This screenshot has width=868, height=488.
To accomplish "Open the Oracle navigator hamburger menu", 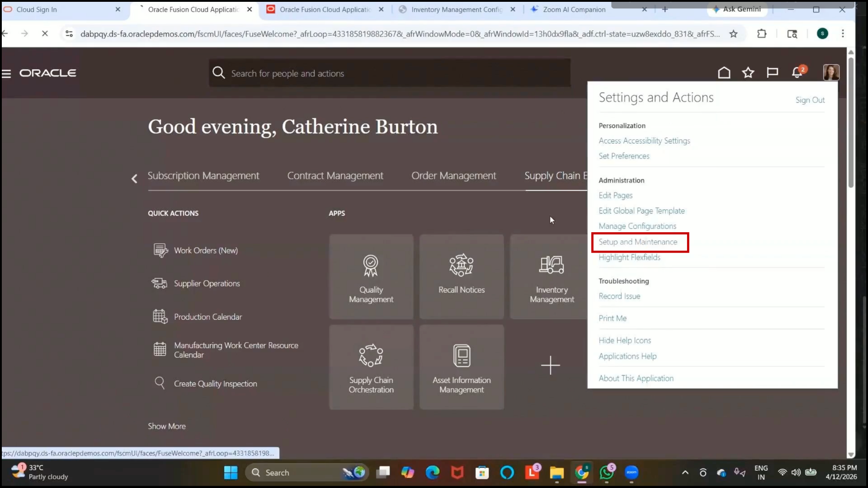I will coord(6,73).
